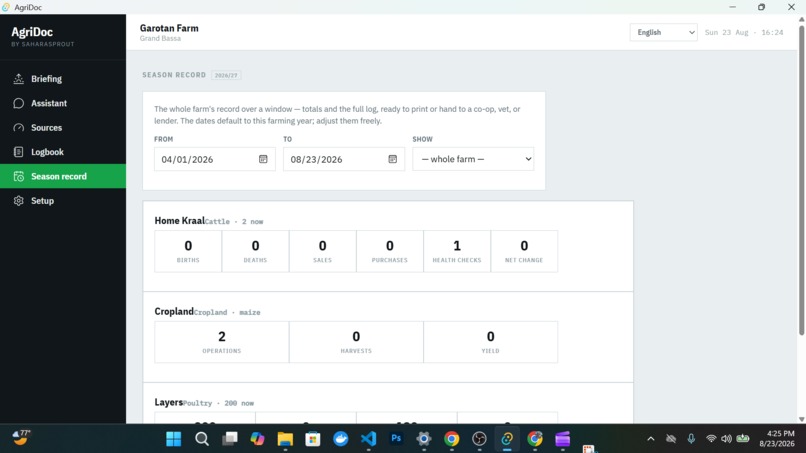This screenshot has height=453, width=806.
Task: Click the AgriDoc app icon in title bar
Action: (x=6, y=7)
